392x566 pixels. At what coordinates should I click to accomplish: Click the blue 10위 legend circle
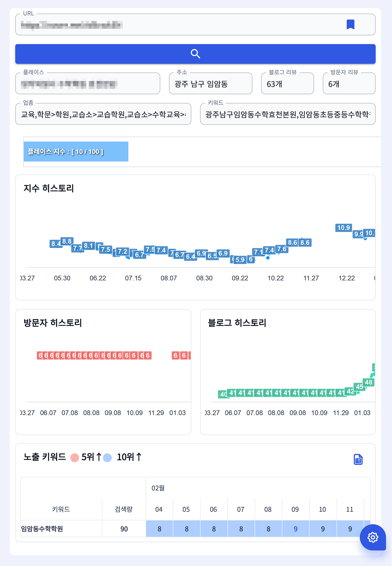[107, 458]
